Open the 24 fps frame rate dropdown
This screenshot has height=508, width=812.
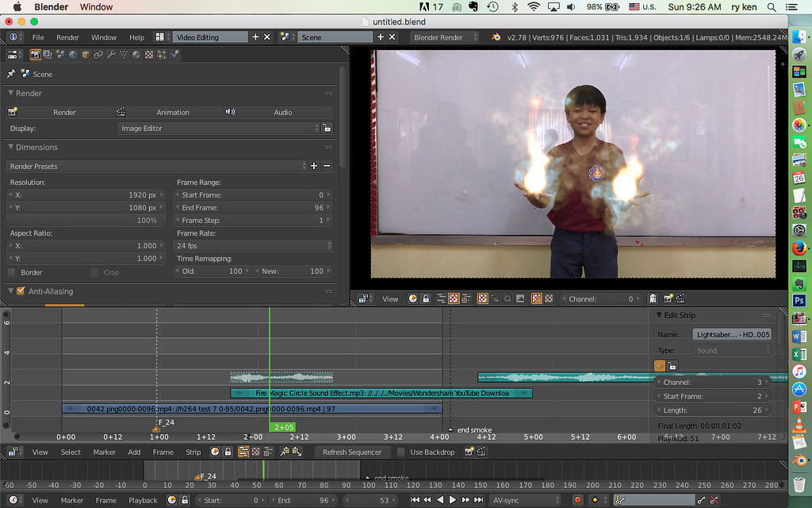(x=253, y=246)
